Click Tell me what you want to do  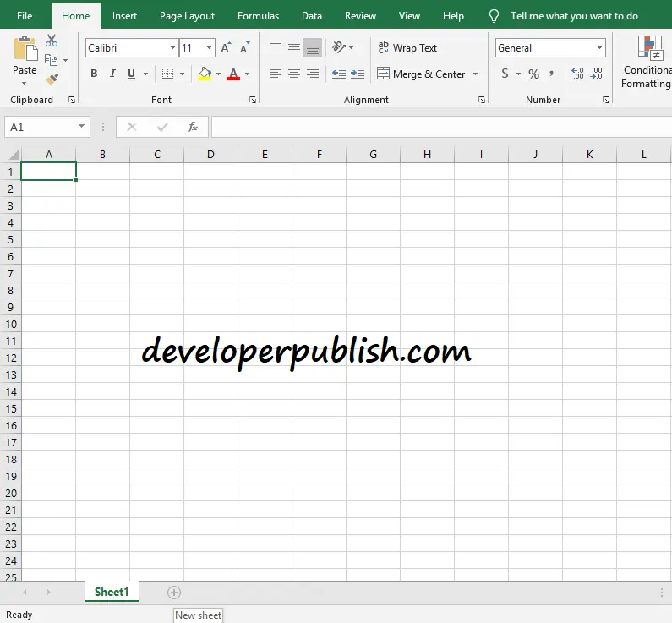574,16
